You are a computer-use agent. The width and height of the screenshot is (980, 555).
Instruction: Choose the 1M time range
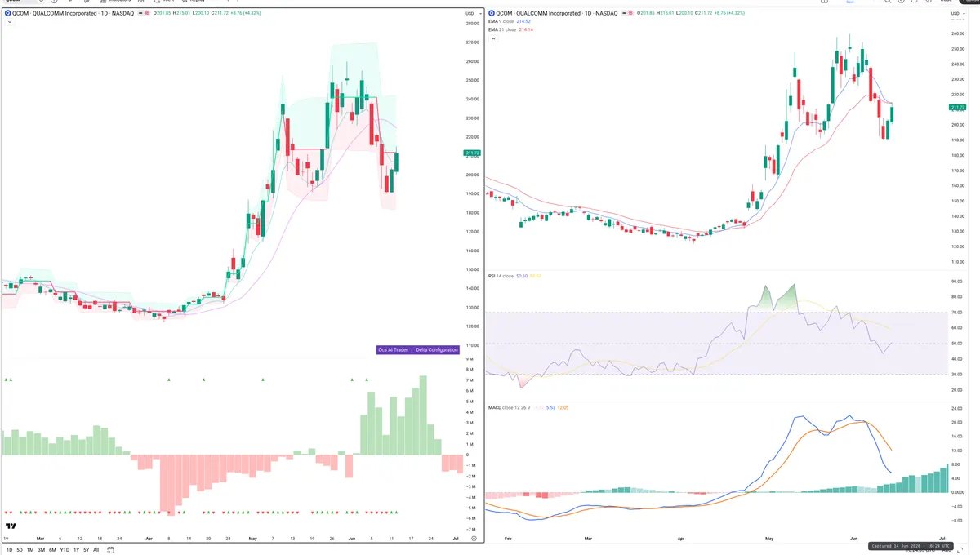click(30, 550)
